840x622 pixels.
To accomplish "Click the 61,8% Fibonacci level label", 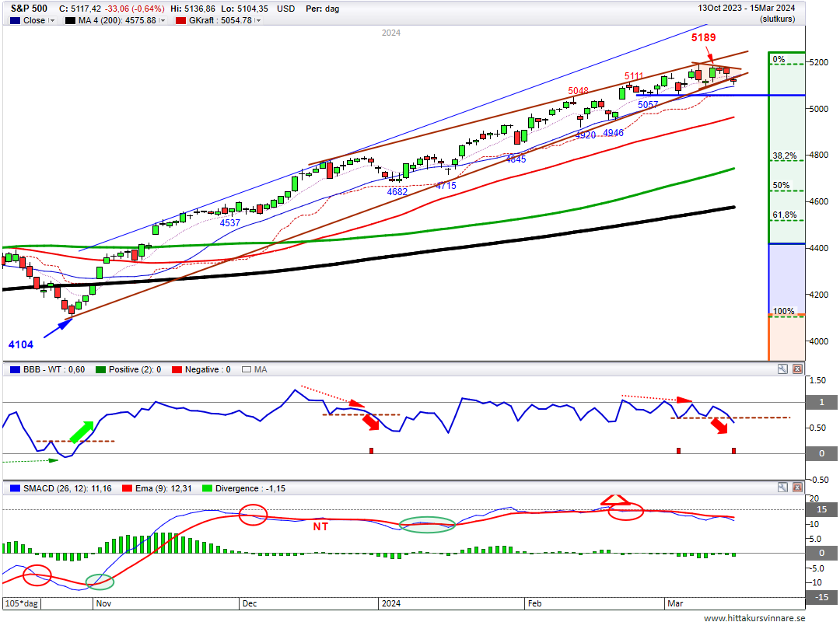I will [x=784, y=215].
